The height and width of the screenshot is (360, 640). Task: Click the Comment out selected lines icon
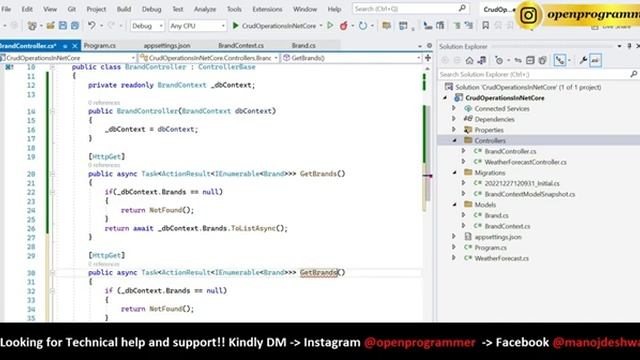(457, 25)
